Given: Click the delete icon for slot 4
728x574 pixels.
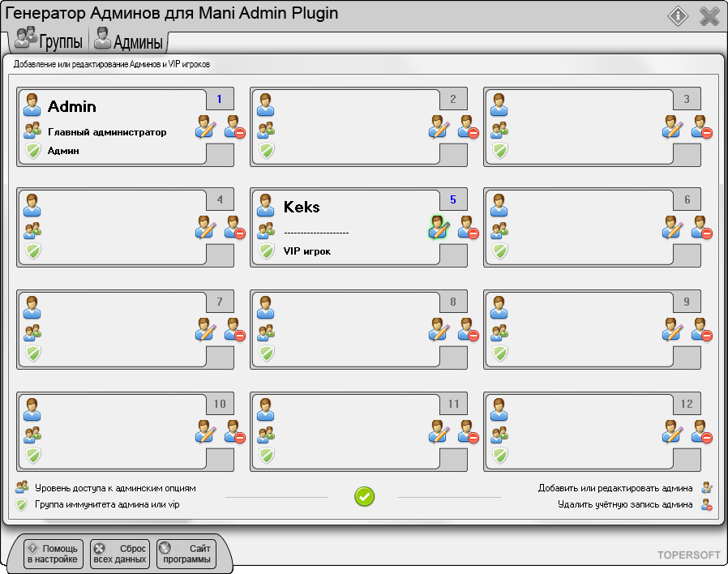Looking at the screenshot, I should [235, 227].
